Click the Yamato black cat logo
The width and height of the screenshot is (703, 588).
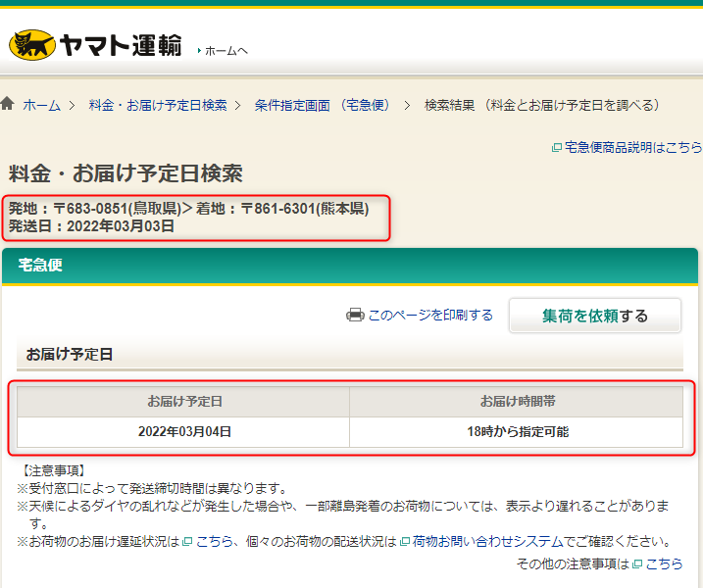(x=31, y=44)
